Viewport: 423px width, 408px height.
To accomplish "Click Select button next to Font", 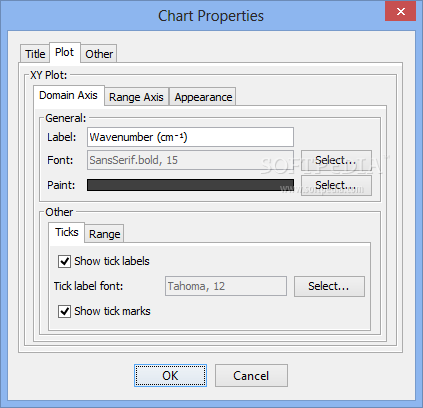I will [x=336, y=160].
